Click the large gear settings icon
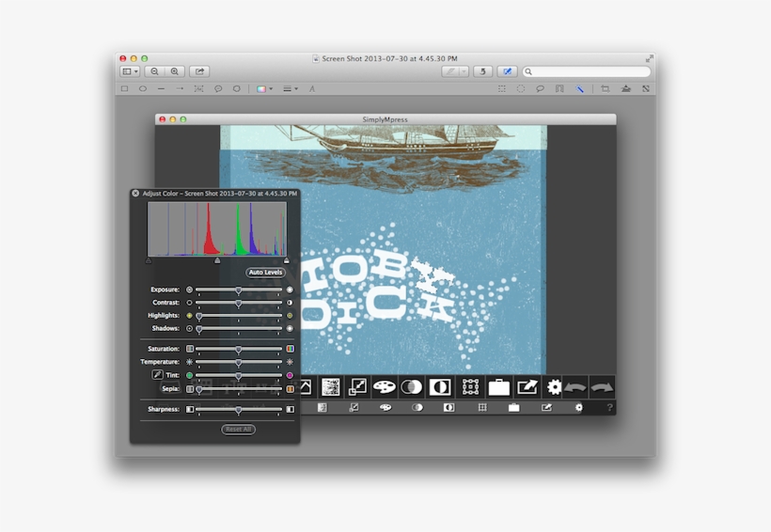 click(x=554, y=387)
